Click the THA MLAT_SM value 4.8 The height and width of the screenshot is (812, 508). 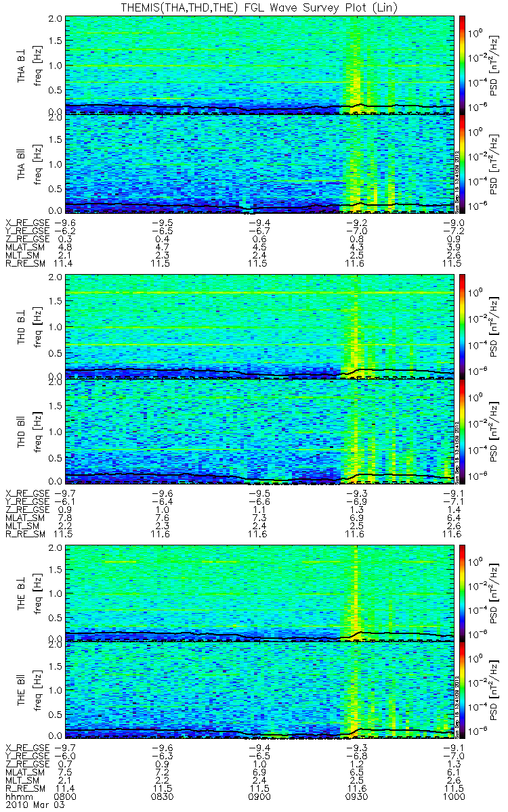tap(66, 248)
